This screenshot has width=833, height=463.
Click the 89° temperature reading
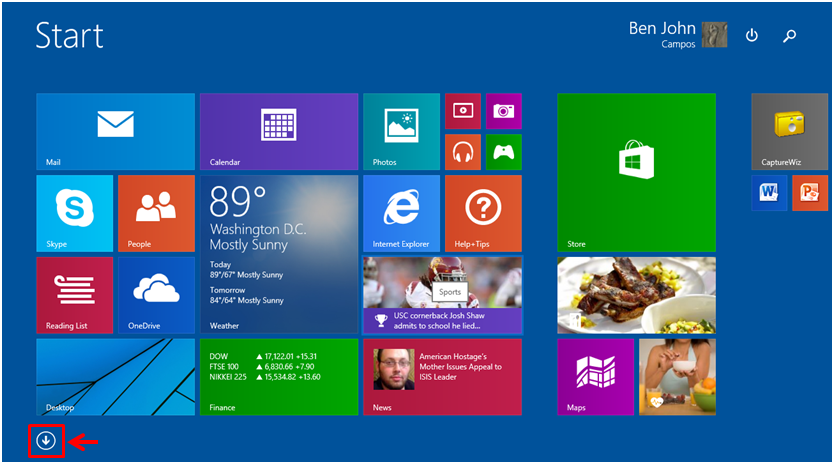point(237,202)
